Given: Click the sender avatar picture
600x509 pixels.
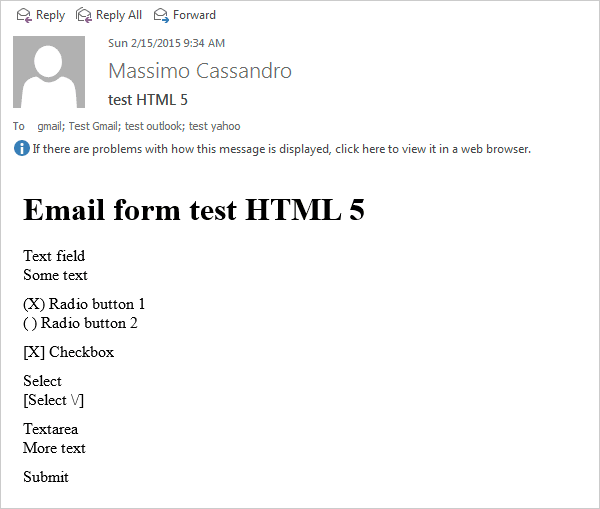Looking at the screenshot, I should pos(48,72).
